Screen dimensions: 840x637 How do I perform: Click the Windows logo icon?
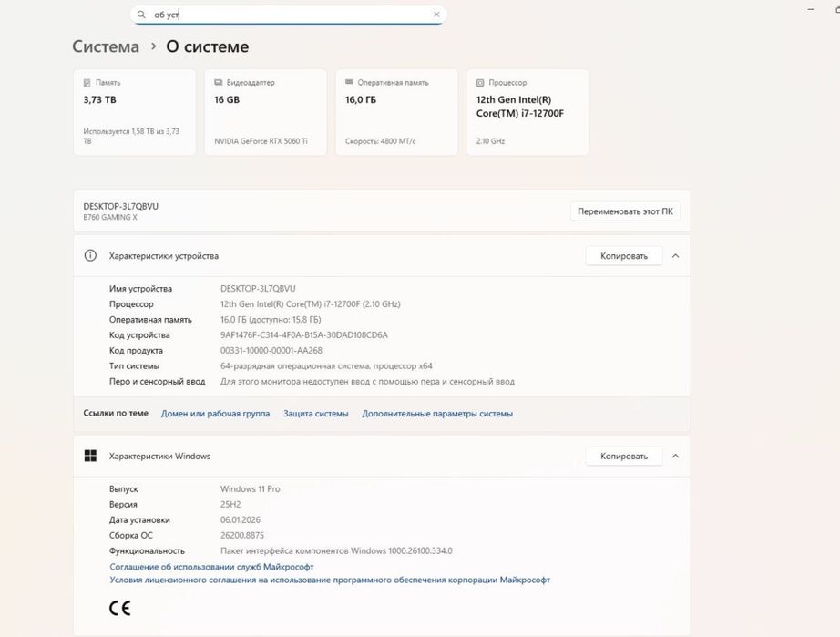click(x=90, y=456)
